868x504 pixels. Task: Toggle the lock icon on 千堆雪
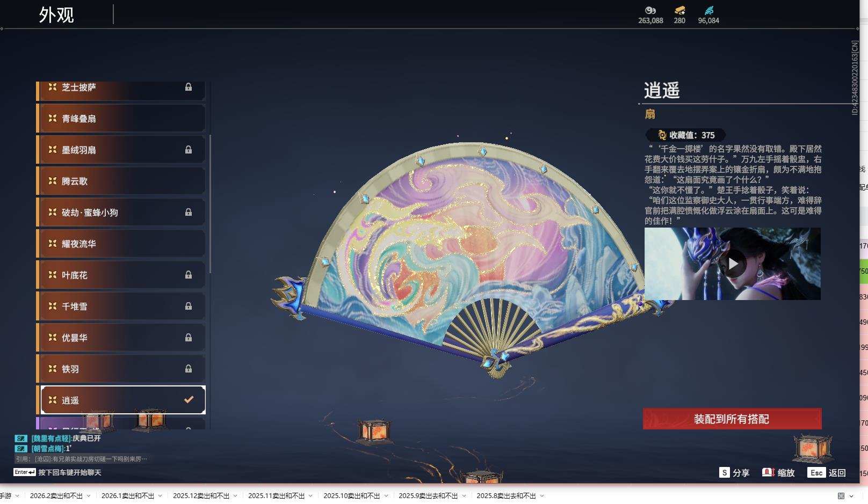pyautogui.click(x=188, y=306)
